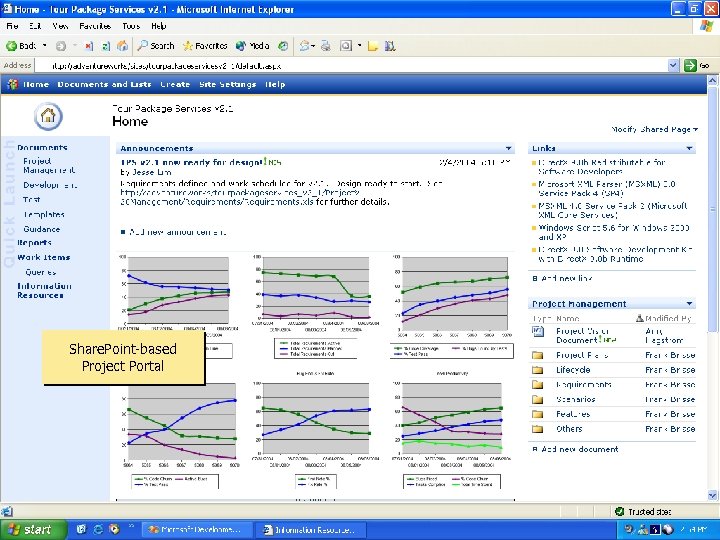
Task: Click Documents and Lists in the site navigation
Action: pyautogui.click(x=104, y=84)
